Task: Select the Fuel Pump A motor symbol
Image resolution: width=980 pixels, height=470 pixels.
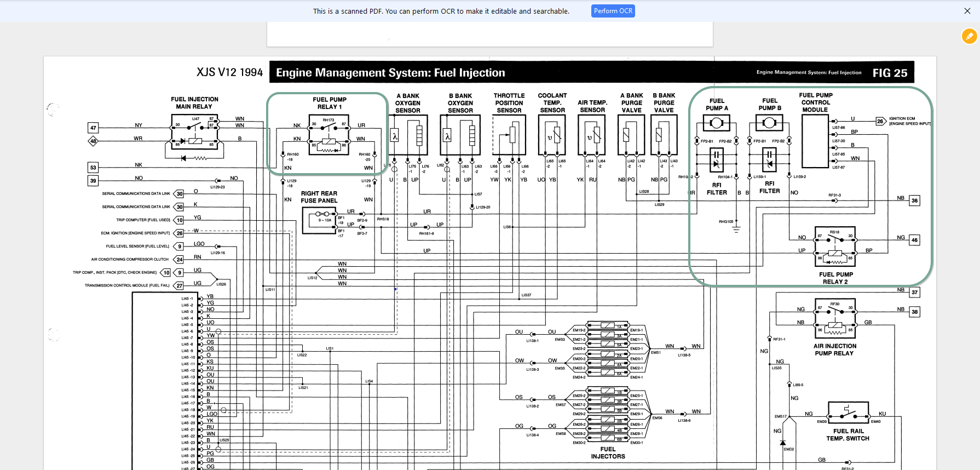Action: click(x=716, y=123)
